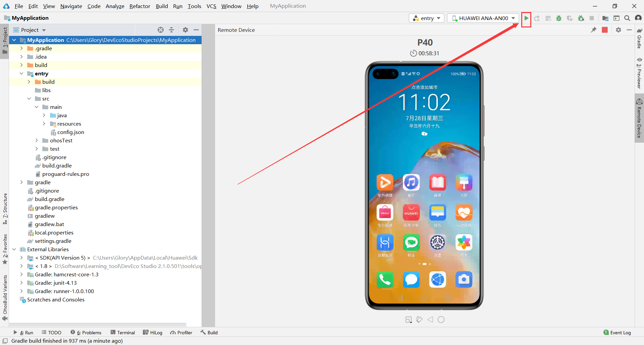
Task: Open Event Log
Action: (617, 333)
